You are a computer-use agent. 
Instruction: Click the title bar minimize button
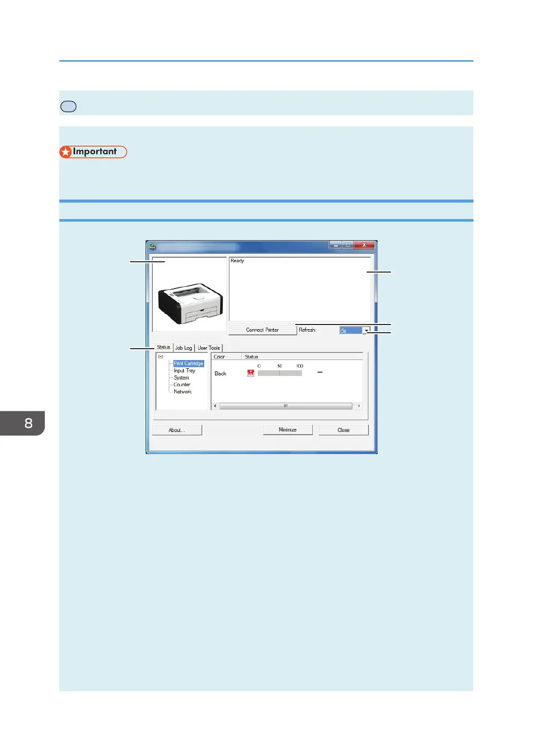(x=335, y=245)
